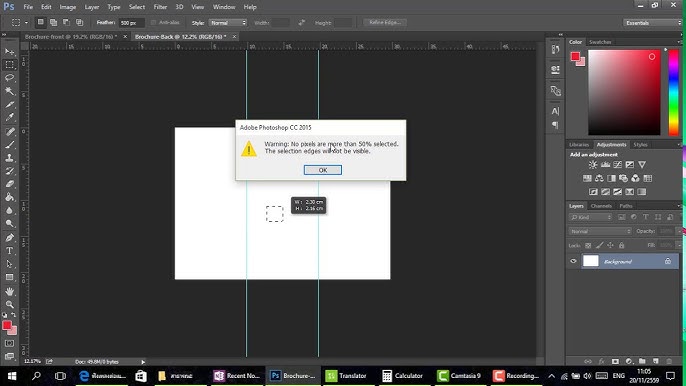Select the Magic Wand tool
This screenshot has width=686, height=386.
pyautogui.click(x=9, y=91)
